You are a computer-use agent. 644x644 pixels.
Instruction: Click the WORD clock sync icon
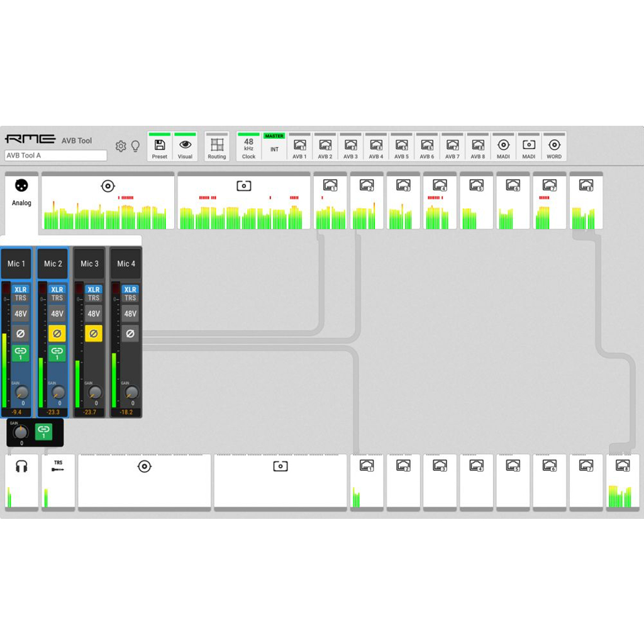click(553, 145)
